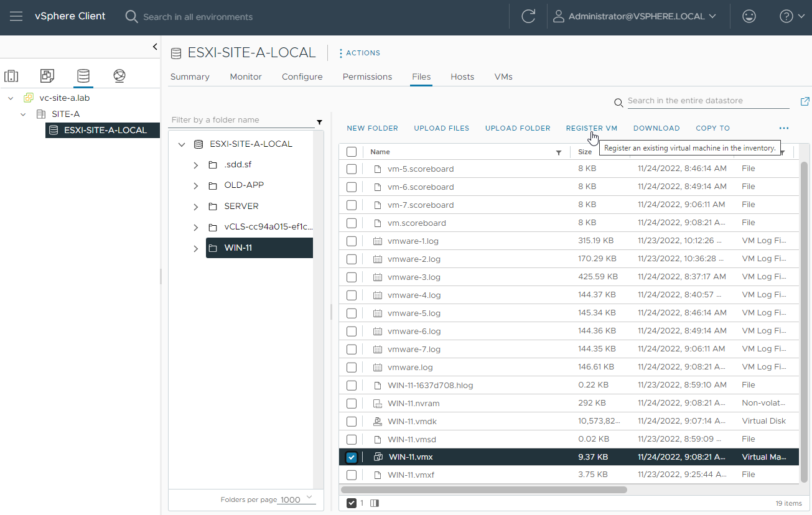Click the refresh icon in header

point(528,17)
